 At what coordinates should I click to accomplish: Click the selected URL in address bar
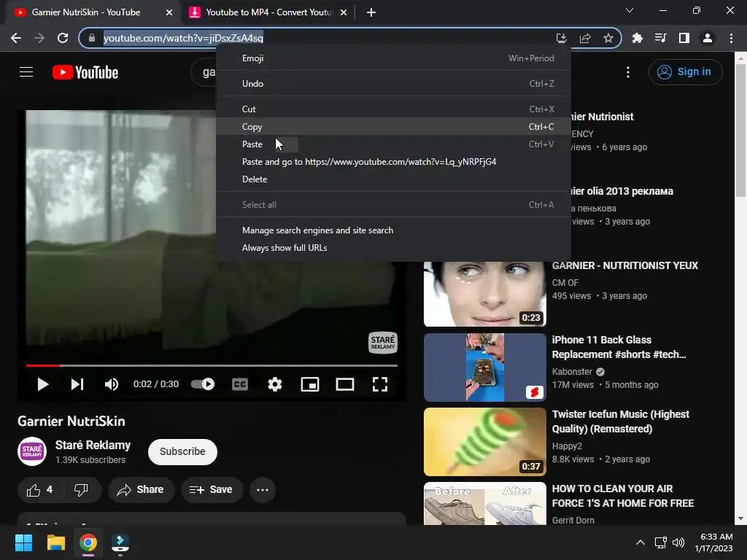(x=183, y=38)
